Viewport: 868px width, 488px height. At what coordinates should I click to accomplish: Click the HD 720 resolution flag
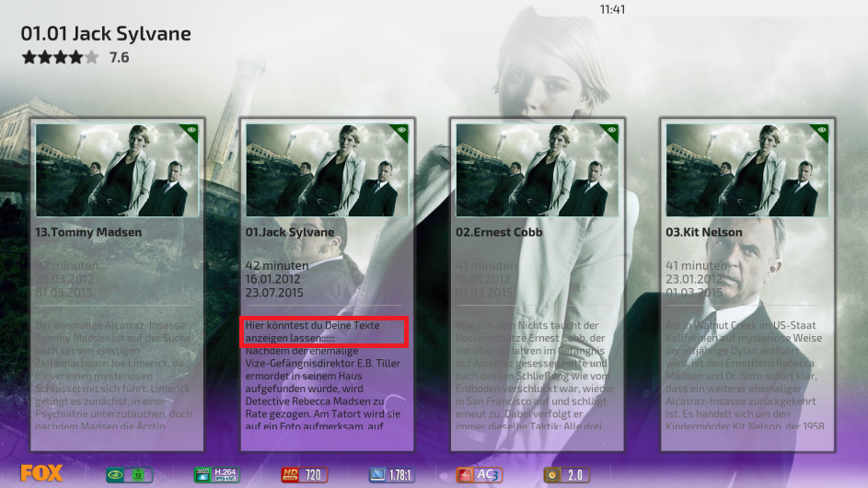(305, 475)
